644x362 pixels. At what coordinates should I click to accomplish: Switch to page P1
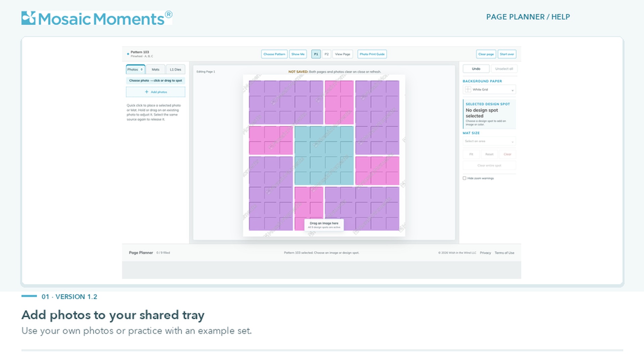[x=316, y=54]
